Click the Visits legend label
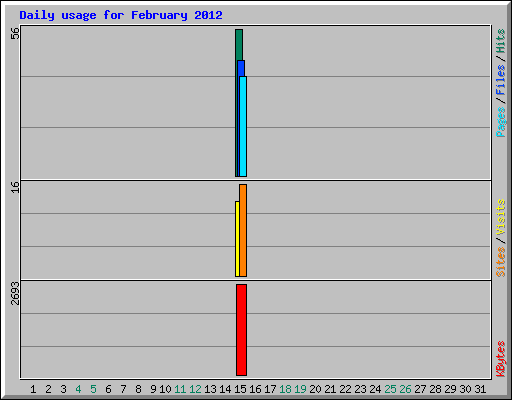The image size is (512, 400). (x=501, y=217)
